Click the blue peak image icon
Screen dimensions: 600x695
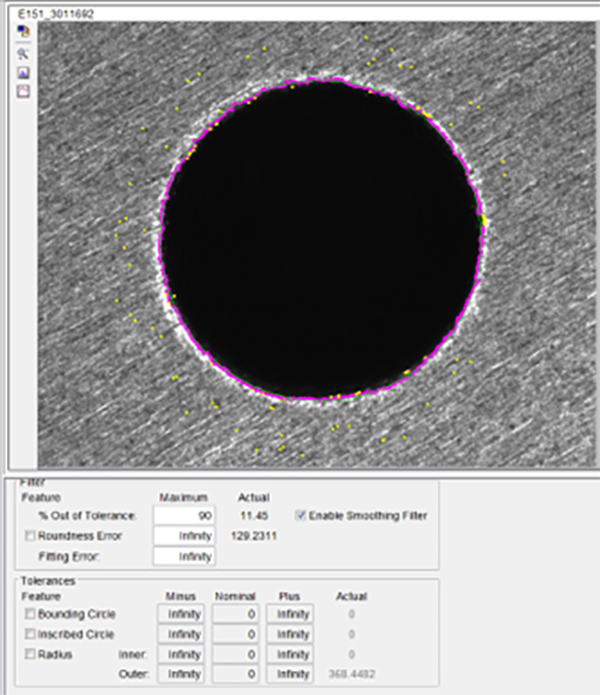pyautogui.click(x=23, y=73)
